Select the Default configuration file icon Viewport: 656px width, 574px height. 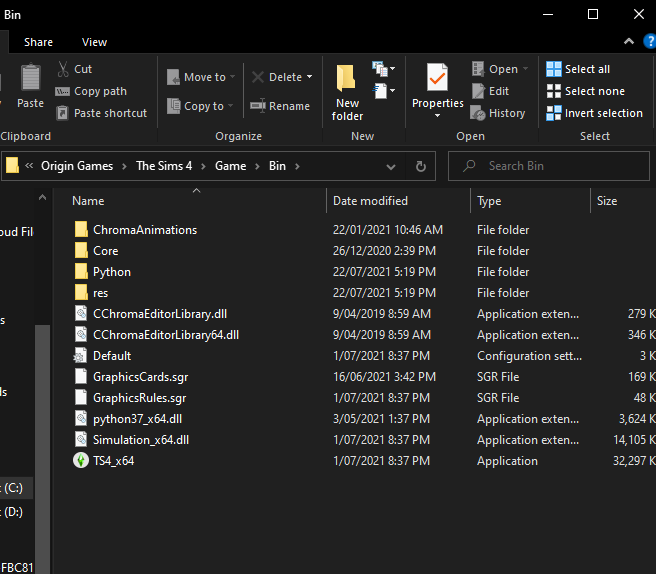point(80,356)
